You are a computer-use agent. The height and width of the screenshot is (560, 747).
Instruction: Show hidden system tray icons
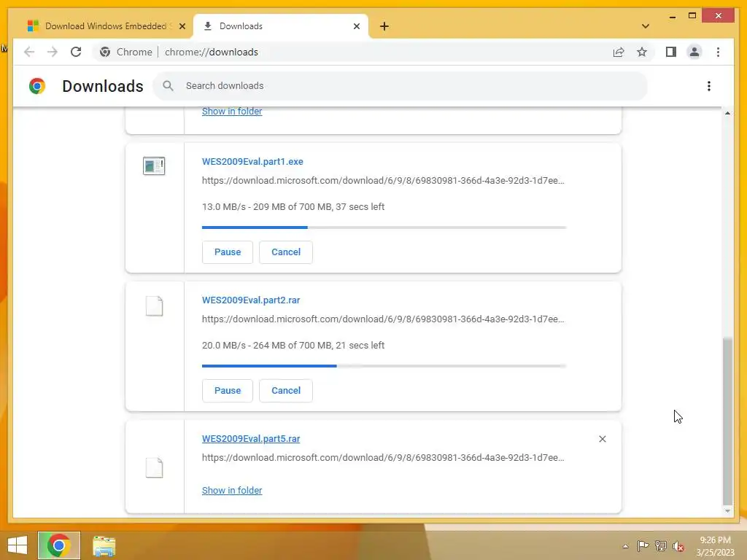point(625,546)
